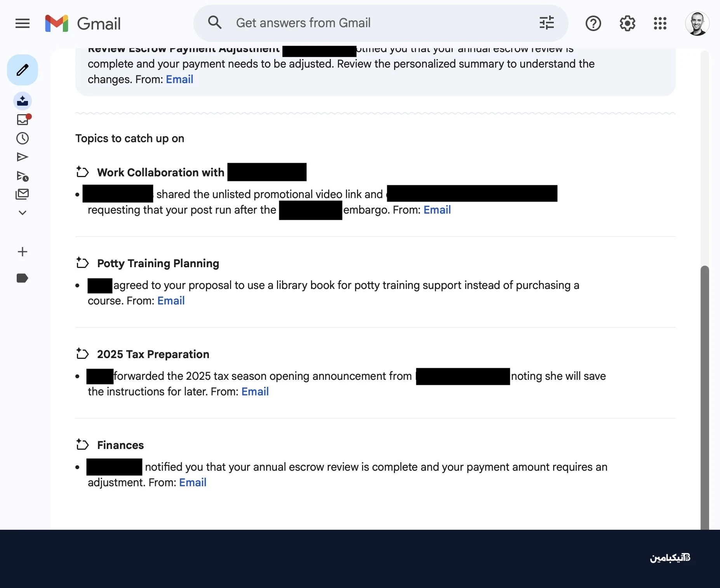Click the plus icon to create label
The width and height of the screenshot is (720, 588).
tap(23, 252)
